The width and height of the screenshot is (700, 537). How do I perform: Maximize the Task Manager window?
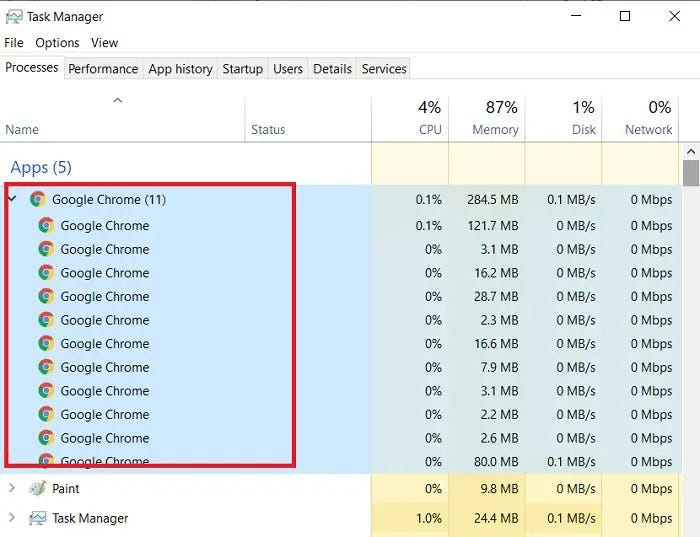pyautogui.click(x=625, y=17)
